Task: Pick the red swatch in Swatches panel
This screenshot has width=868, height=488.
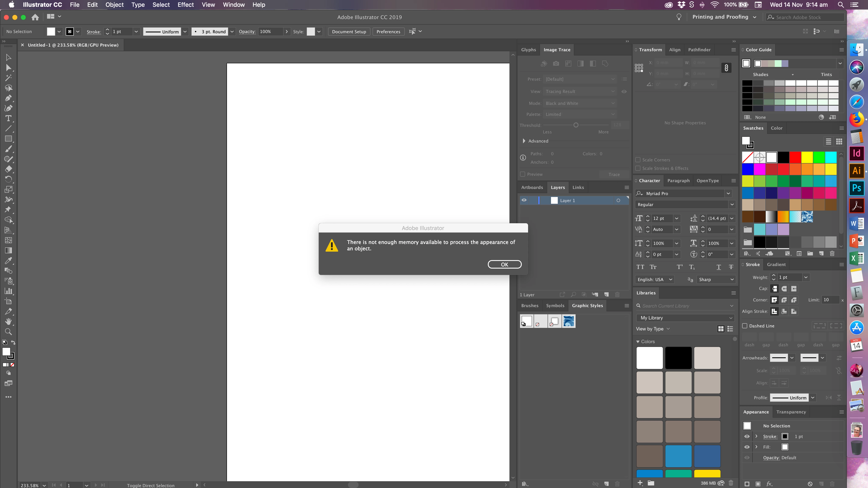Action: point(795,157)
